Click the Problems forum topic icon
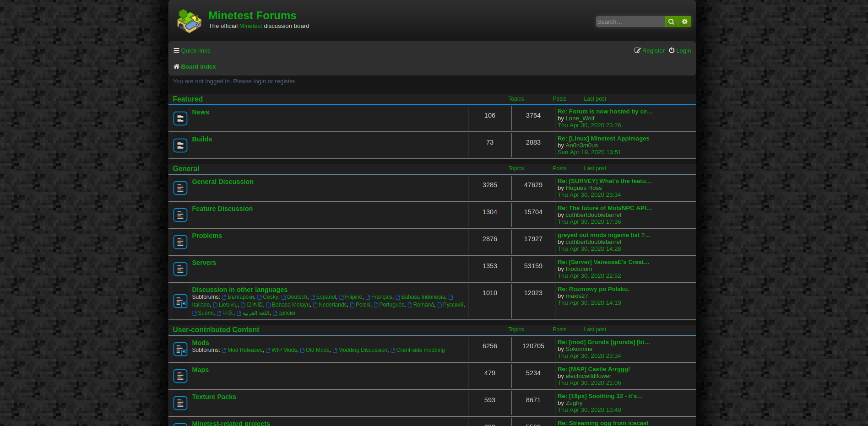 (x=180, y=242)
